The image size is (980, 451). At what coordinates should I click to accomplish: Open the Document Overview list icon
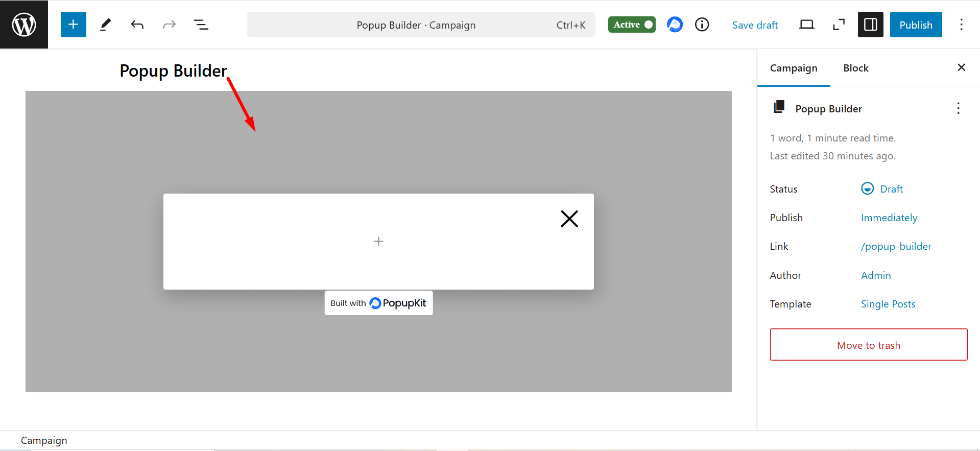click(201, 25)
